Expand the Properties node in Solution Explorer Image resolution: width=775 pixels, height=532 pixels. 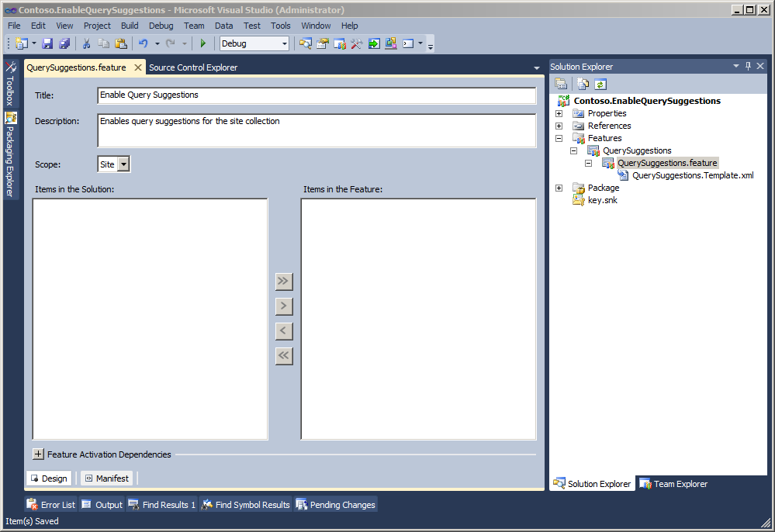pos(559,113)
